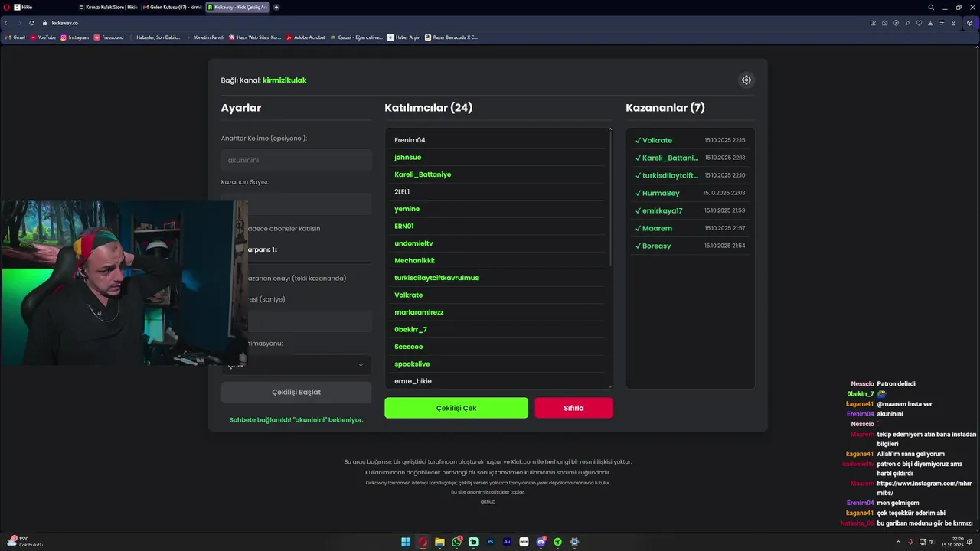
Task: Open the taskbar weather widget
Action: 25,541
